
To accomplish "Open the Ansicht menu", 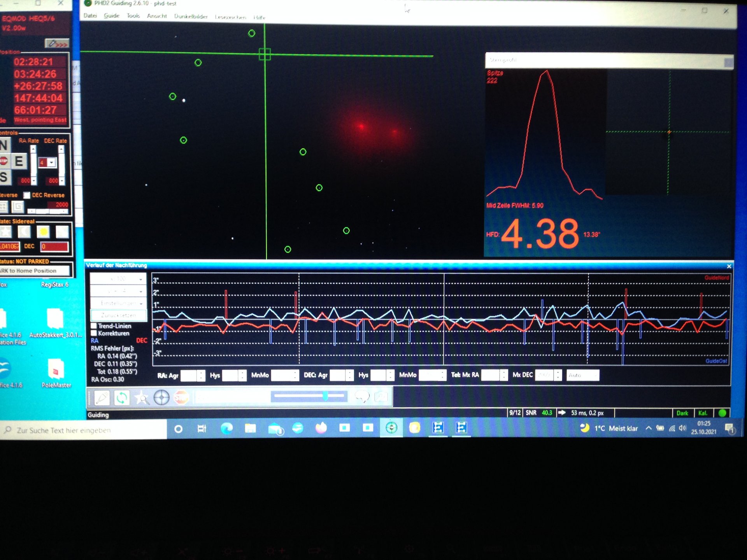I will [157, 16].
